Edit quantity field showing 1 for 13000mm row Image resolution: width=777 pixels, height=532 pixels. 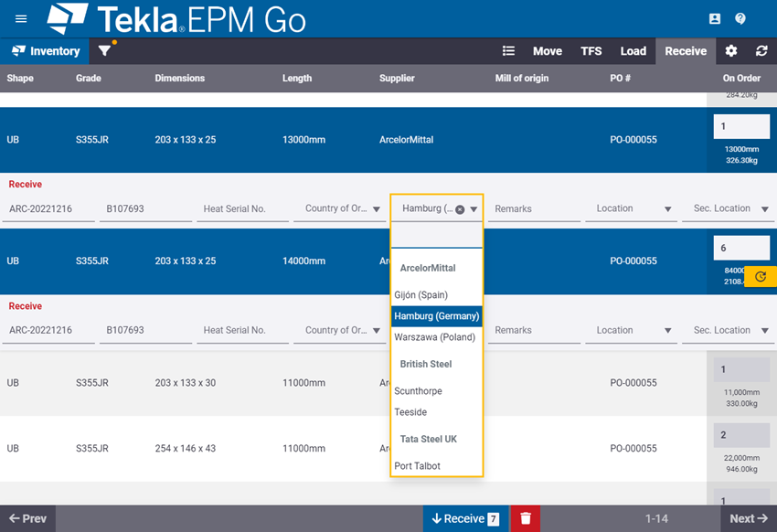pyautogui.click(x=741, y=127)
